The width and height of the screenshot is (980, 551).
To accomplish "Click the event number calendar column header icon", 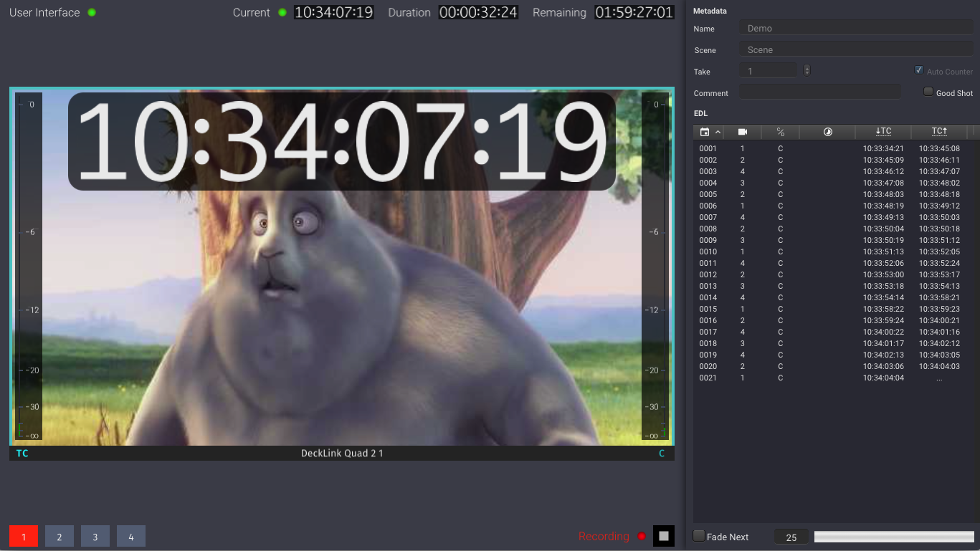I will pos(705,132).
